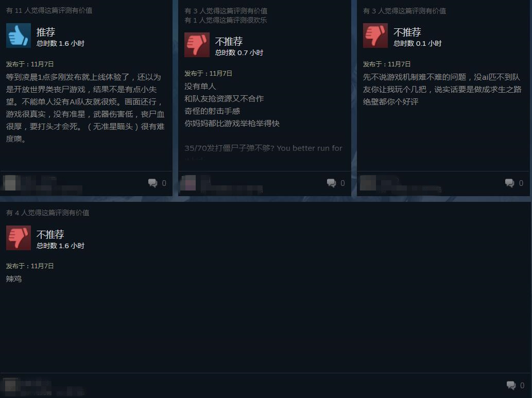The width and height of the screenshot is (532, 398).
Task: Open the 不推荐 review title with 0.7 hours
Action: [x=229, y=41]
